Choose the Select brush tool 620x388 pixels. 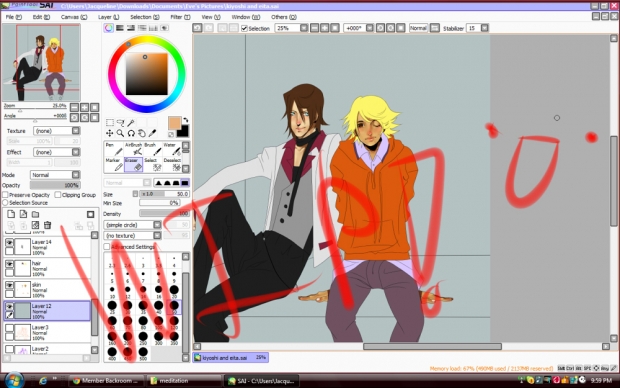pos(152,165)
